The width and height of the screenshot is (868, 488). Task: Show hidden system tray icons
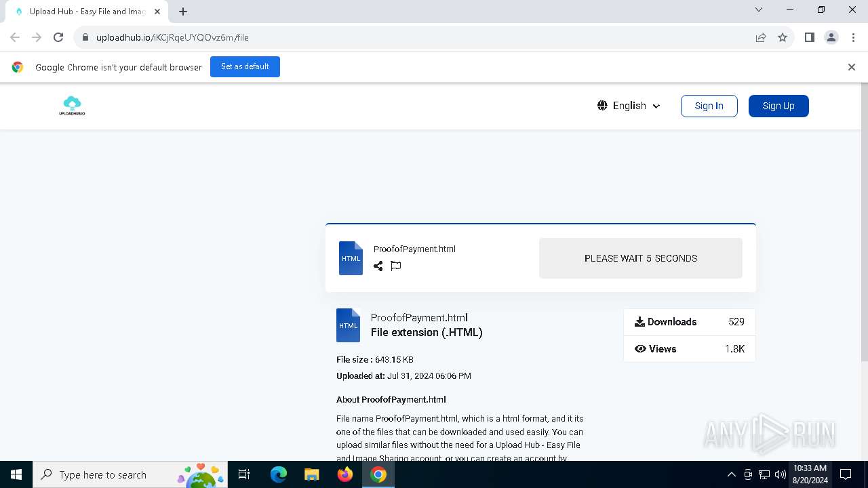[731, 474]
